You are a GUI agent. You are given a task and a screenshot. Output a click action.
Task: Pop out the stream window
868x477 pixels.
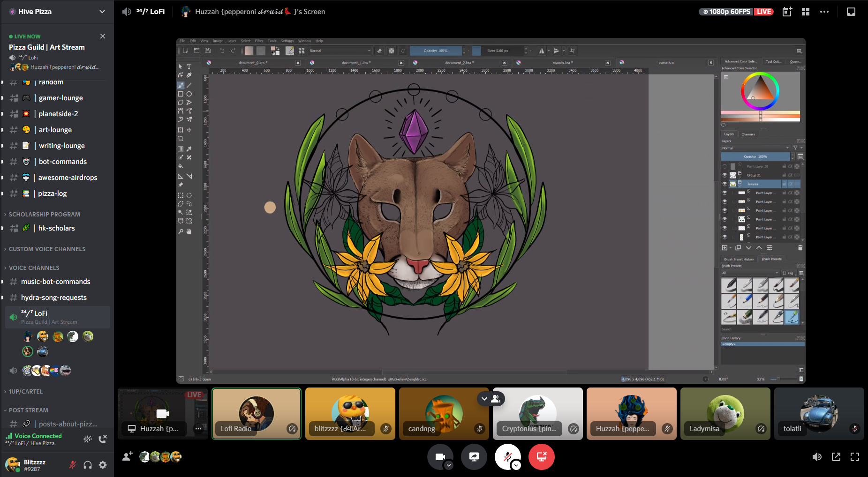[836, 457]
